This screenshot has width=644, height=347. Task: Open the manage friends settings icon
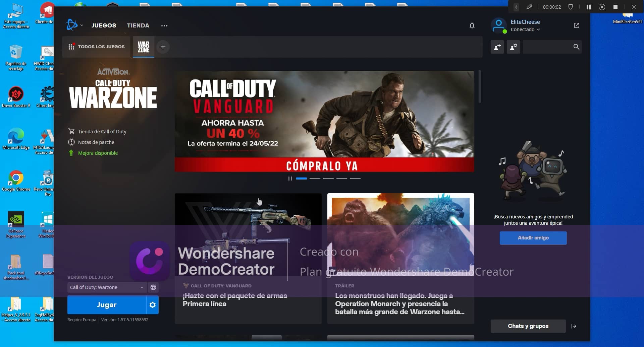click(x=514, y=47)
